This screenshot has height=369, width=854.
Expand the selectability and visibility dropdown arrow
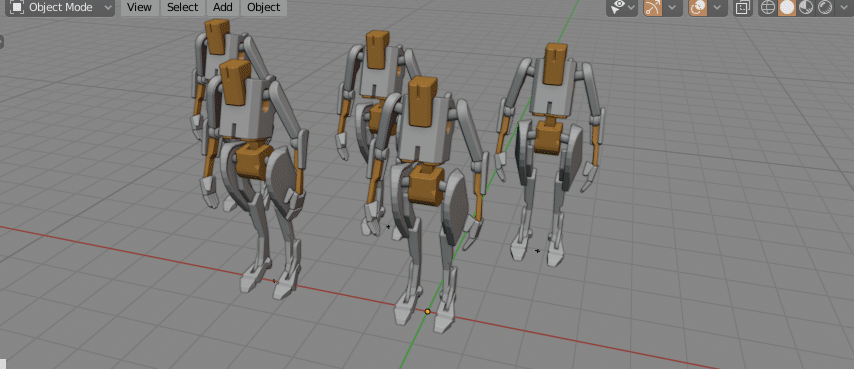(632, 8)
